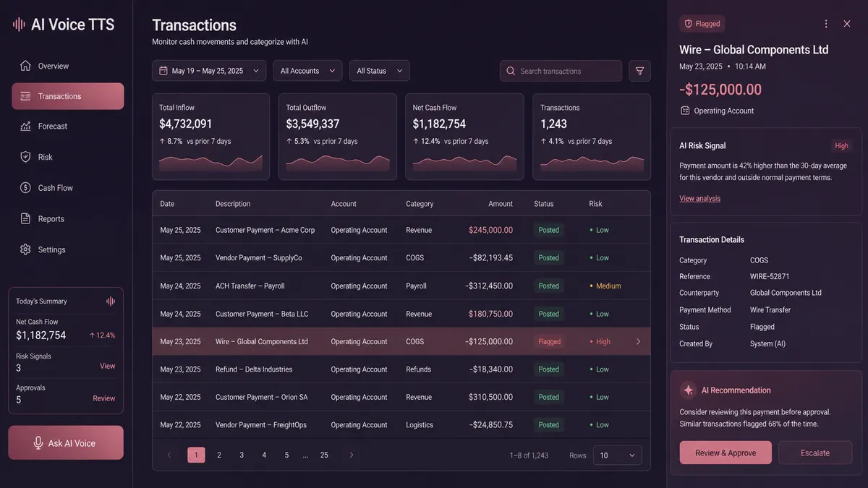Click View link next to Risk Signals

pyautogui.click(x=107, y=366)
